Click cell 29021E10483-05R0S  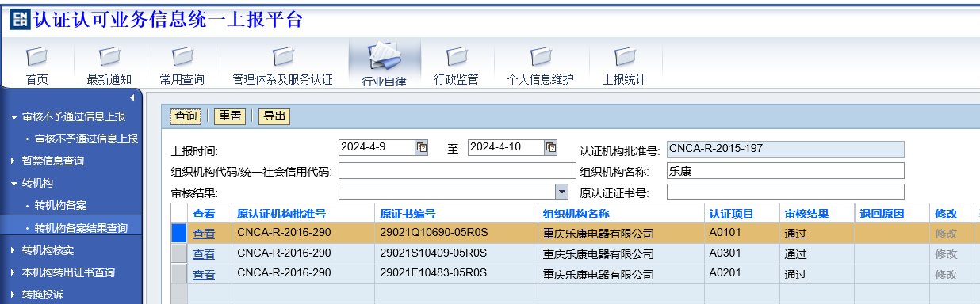[456, 274]
